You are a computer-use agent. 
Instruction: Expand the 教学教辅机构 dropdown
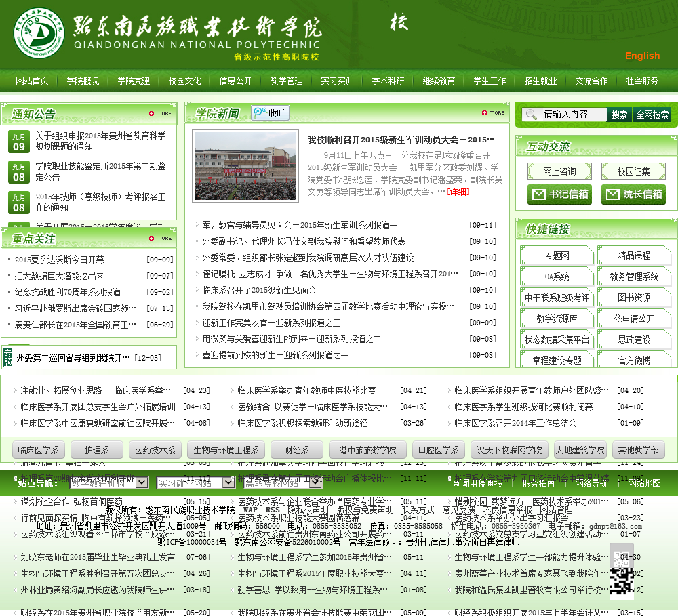109,483
